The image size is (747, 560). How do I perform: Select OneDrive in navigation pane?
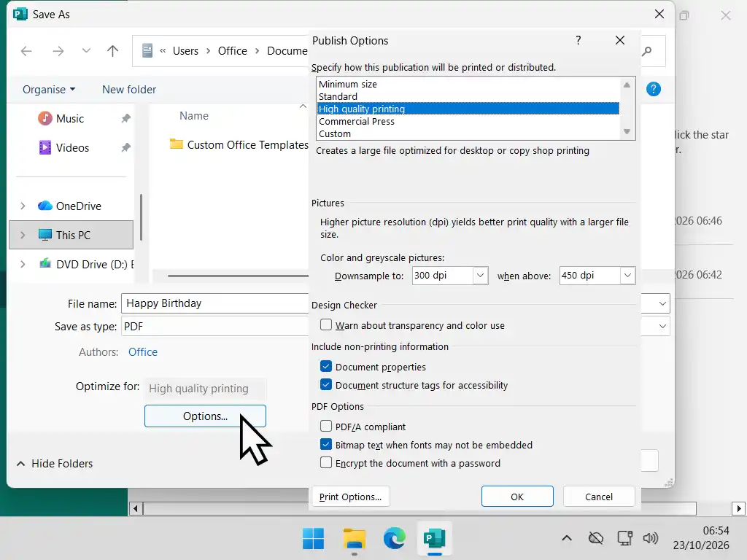79,206
